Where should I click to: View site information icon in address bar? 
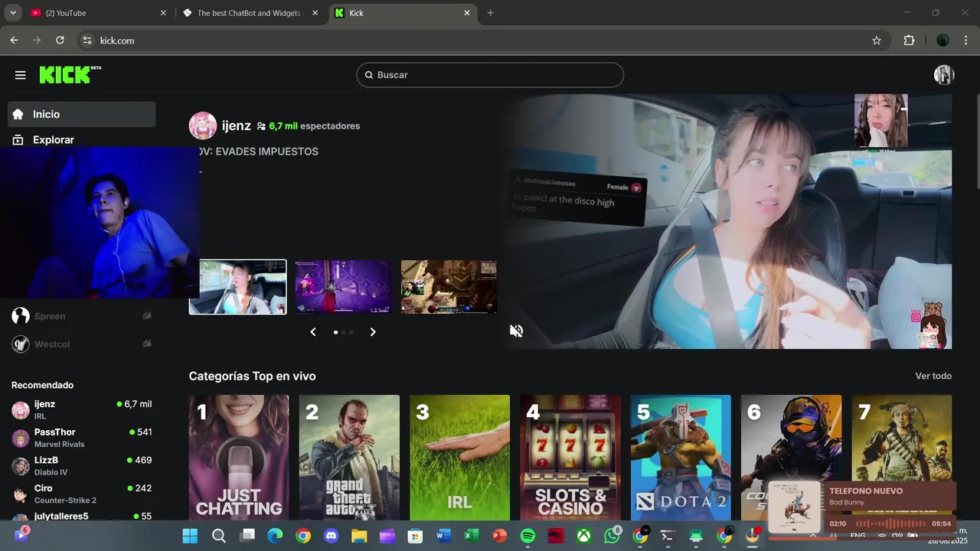(x=87, y=41)
